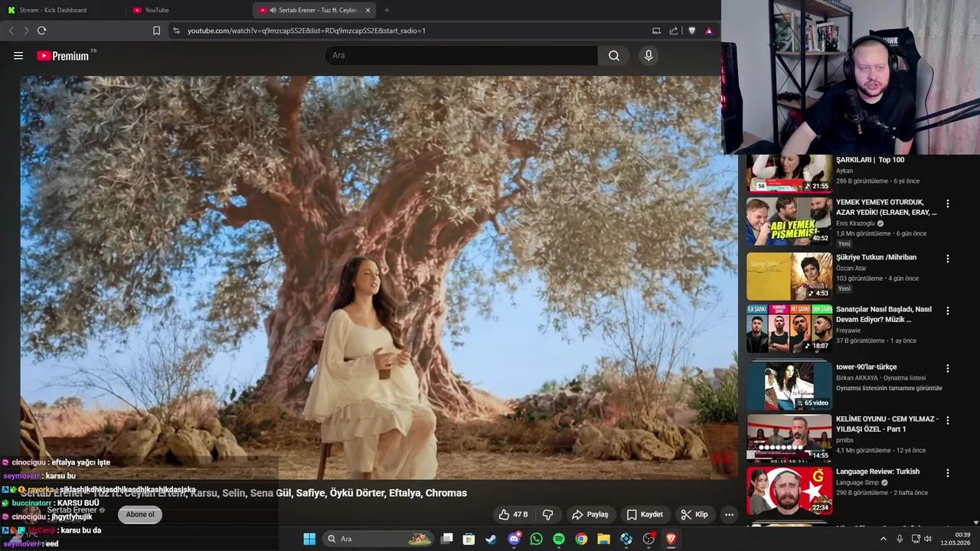The height and width of the screenshot is (551, 980).
Task: Open volume speaker tray icon
Action: (x=927, y=539)
